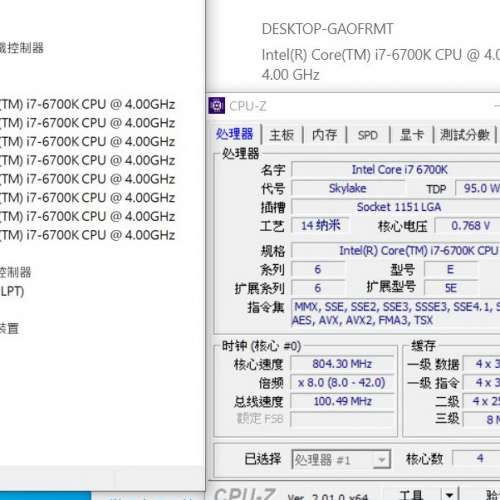The width and height of the screenshot is (500, 500).
Task: Click the 插槽 value Socket 1151 LGA
Action: pos(396,207)
